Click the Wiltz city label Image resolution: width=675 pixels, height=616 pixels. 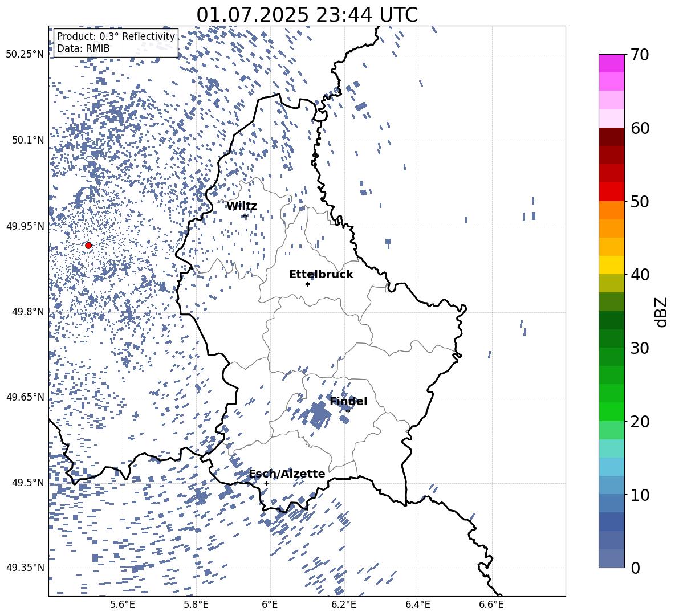click(242, 206)
